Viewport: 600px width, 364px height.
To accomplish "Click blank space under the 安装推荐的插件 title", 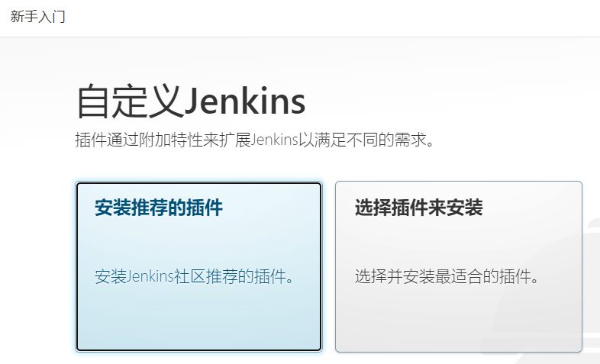I will [198, 241].
